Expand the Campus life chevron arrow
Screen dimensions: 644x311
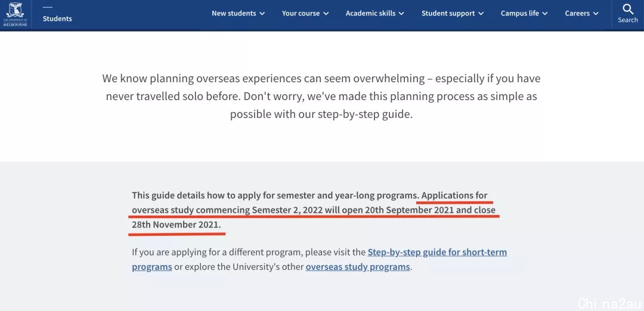point(545,14)
